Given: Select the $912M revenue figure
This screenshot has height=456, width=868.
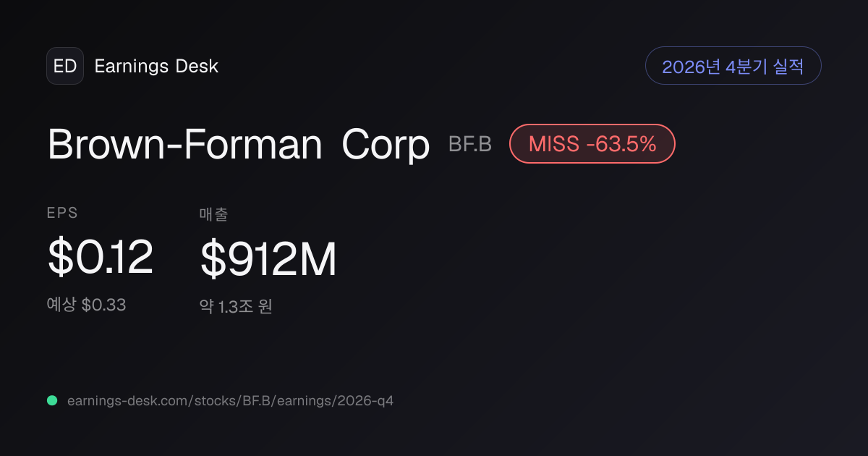Looking at the screenshot, I should [x=268, y=259].
